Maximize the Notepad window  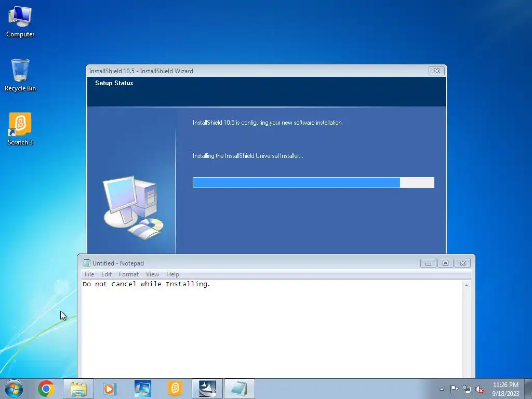(x=445, y=263)
